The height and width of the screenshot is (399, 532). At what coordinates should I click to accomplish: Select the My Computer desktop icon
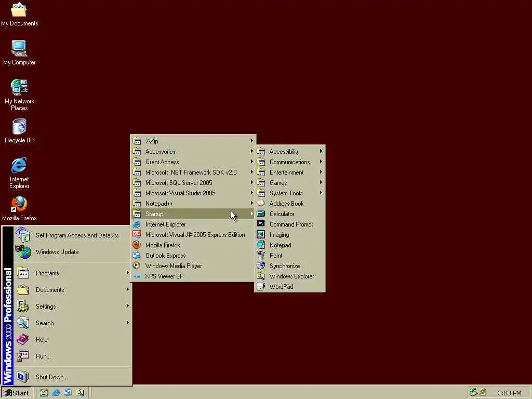[x=19, y=53]
